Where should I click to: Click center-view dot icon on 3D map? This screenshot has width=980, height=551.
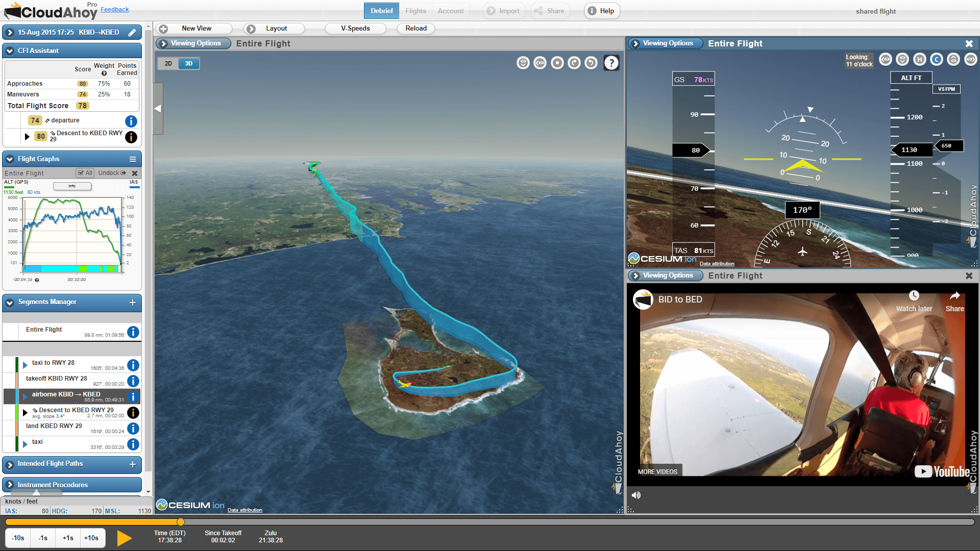tap(557, 63)
